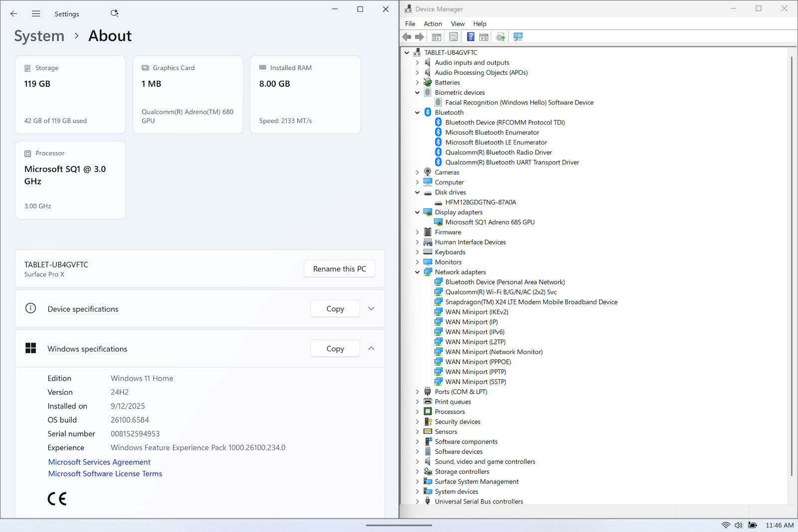
Task: Select the HFM128GDGTNG-87A0A disk drive
Action: click(481, 202)
